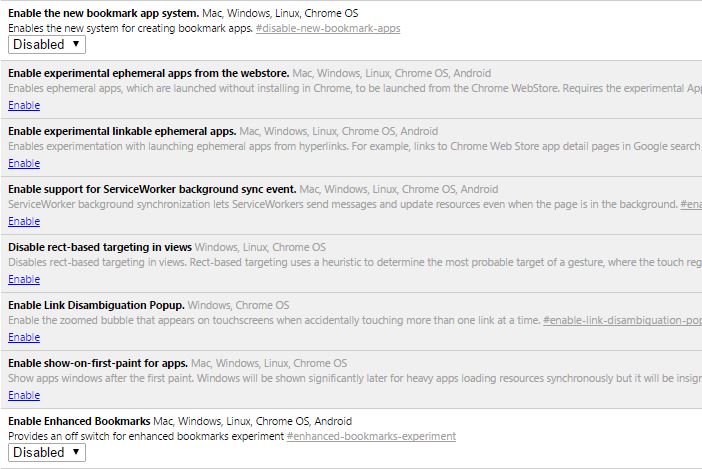Open the new bookmark app system dropdown

(x=47, y=44)
